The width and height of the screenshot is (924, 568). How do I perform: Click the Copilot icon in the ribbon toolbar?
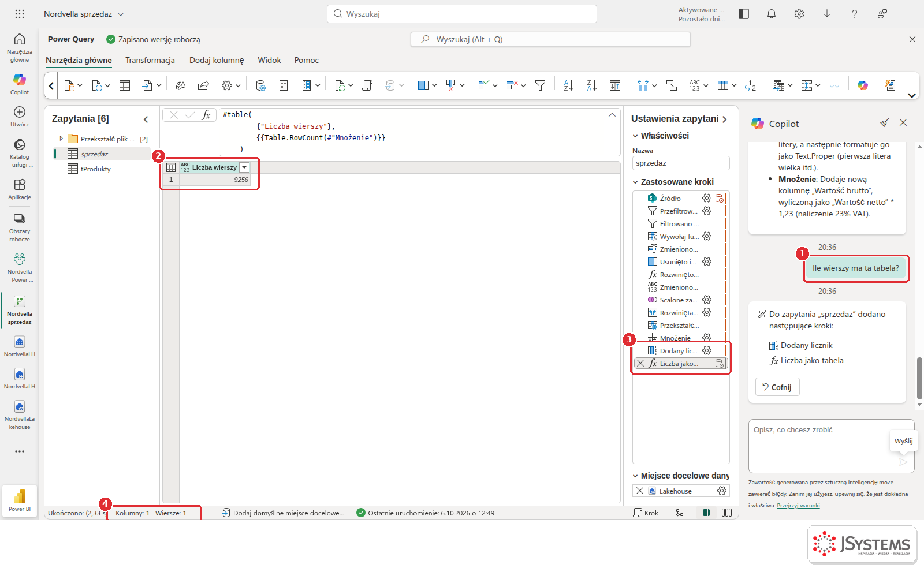(862, 85)
